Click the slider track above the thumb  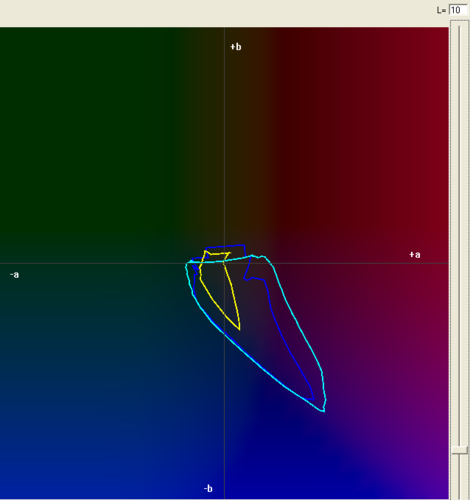point(459,233)
